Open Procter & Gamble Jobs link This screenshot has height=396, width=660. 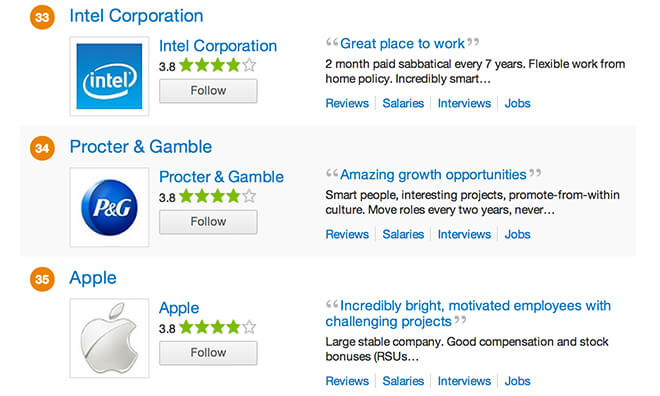click(x=517, y=234)
